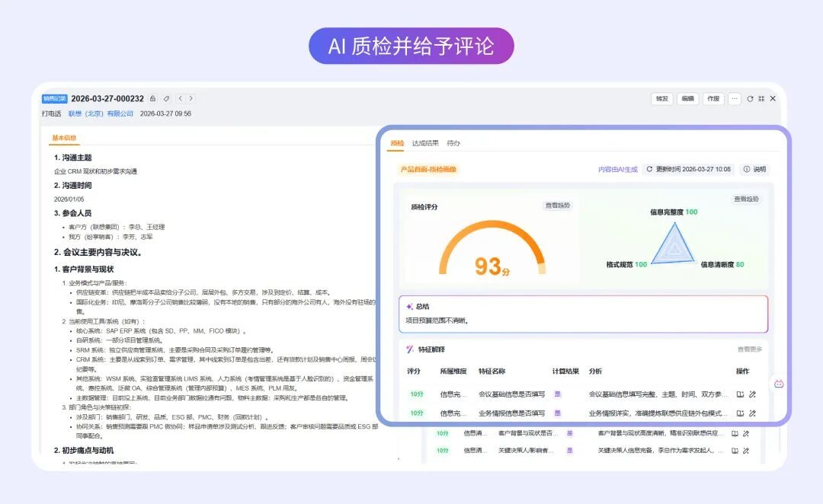Click the 业务情报信息是否填写 feature name
Screen dimensions: 823x504
coord(512,413)
